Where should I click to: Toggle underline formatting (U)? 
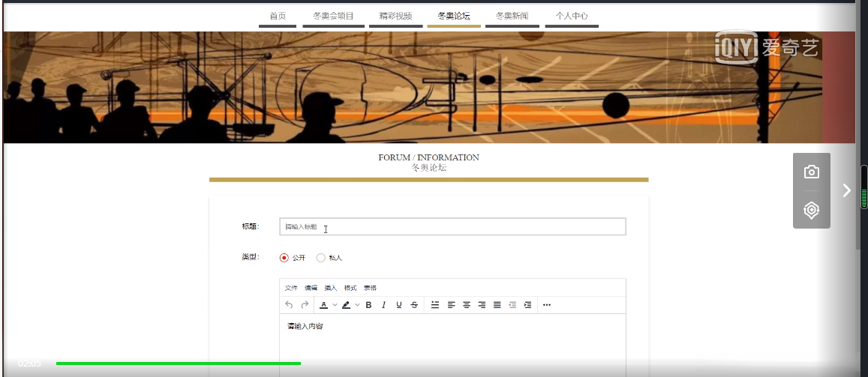click(399, 305)
